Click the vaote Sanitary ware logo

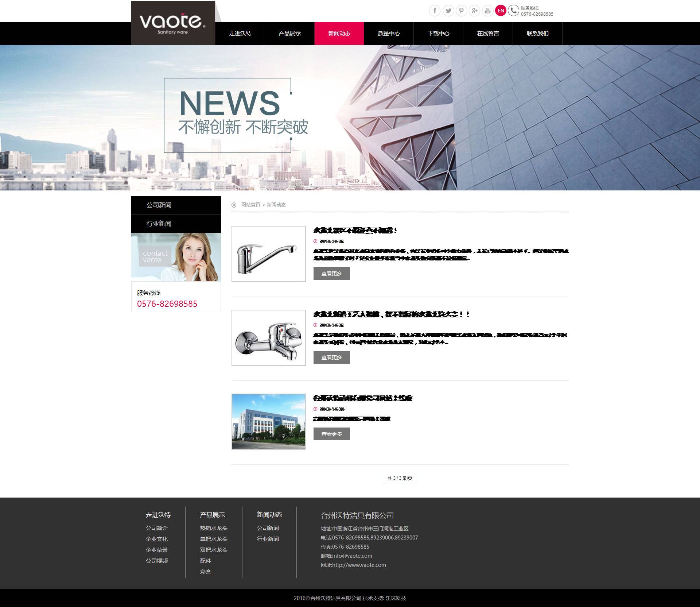[x=173, y=23]
